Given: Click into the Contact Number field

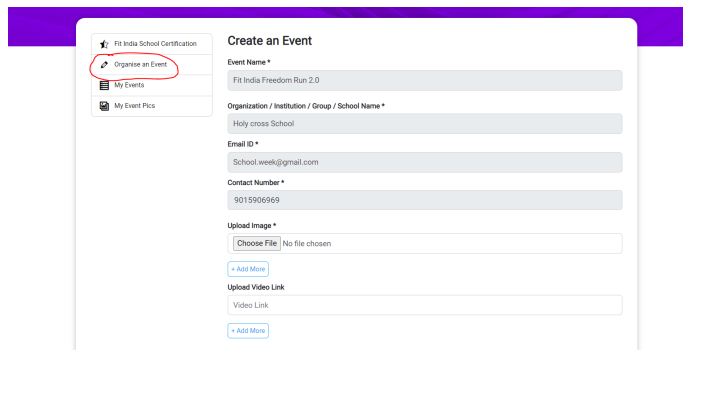Looking at the screenshot, I should (425, 200).
